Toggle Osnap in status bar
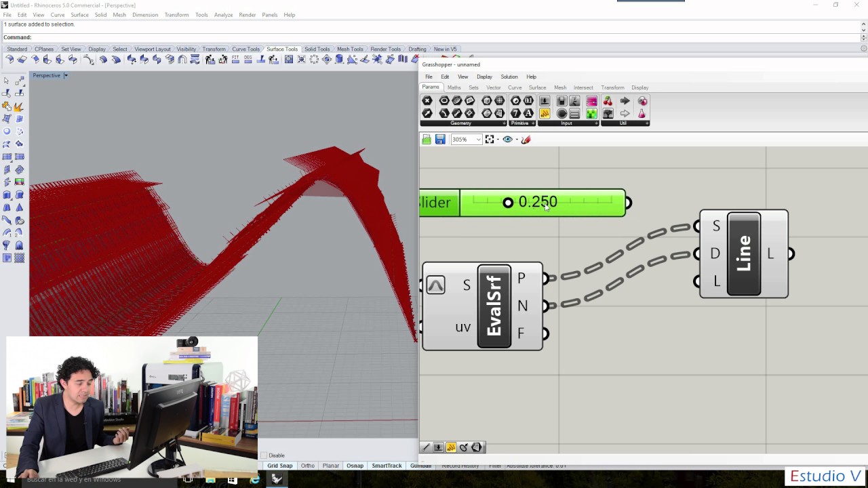 [x=355, y=466]
